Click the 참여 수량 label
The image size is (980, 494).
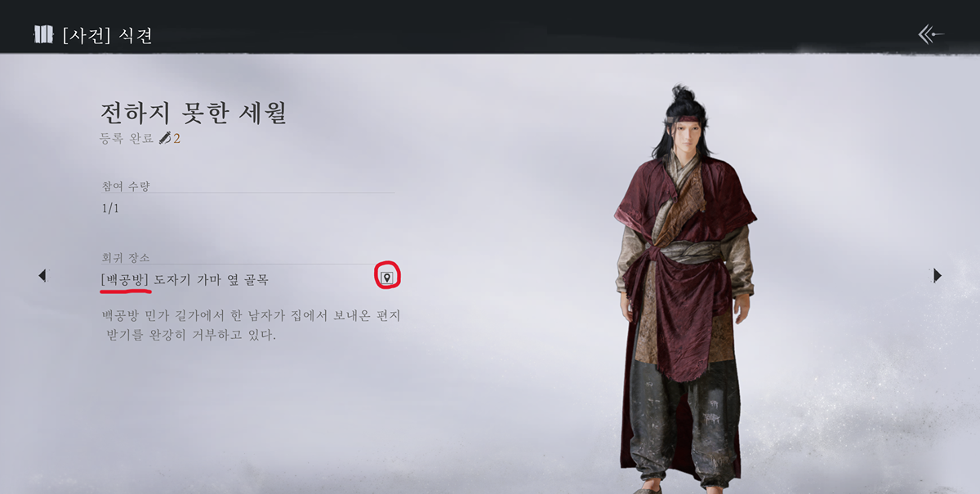coord(126,186)
